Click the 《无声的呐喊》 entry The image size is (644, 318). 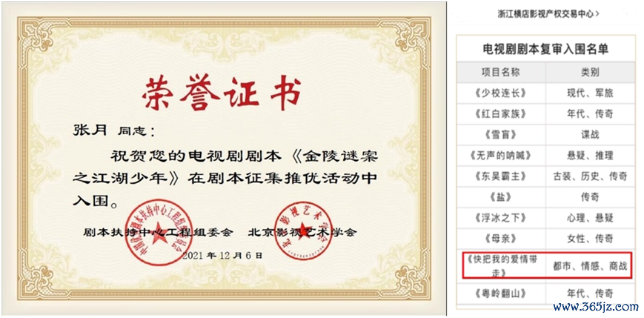(501, 156)
